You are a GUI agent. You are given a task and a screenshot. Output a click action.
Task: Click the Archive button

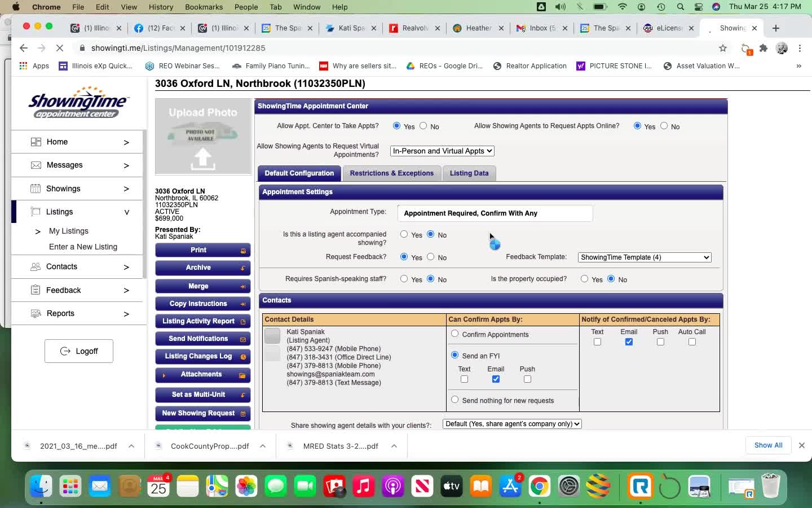(203, 268)
